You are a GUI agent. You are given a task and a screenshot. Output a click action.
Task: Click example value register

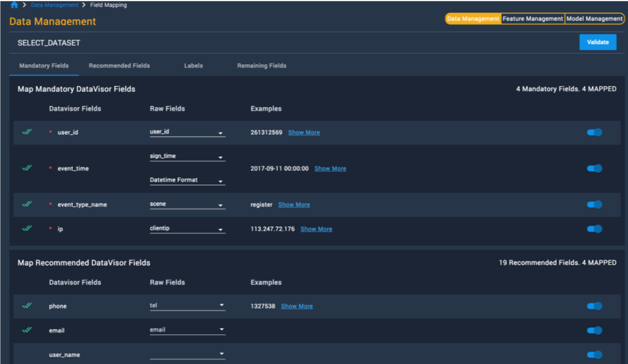coord(261,205)
